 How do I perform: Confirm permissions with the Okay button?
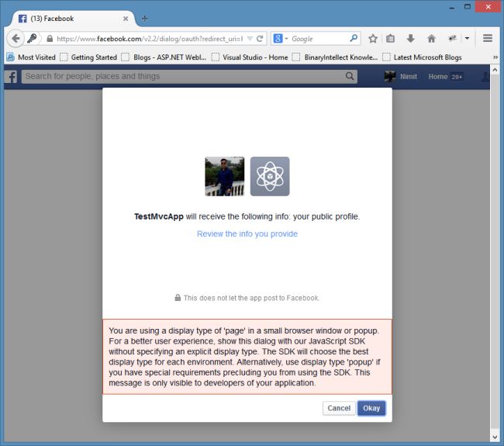click(371, 408)
